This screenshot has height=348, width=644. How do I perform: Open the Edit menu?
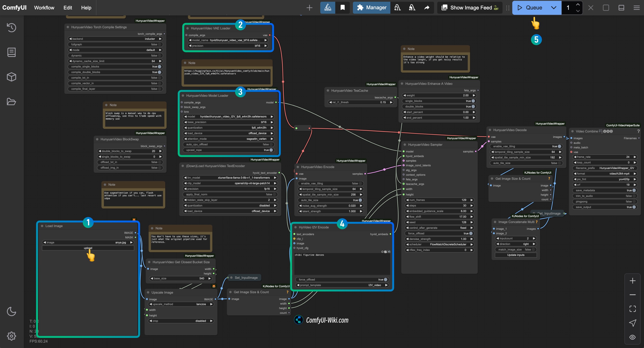tap(68, 8)
